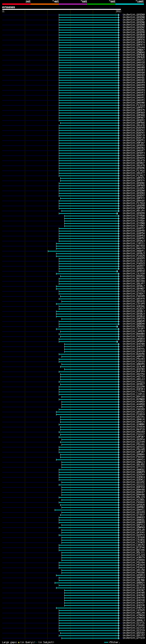Select label UniRef100_P48386
Image resolution: width=146 pixels, height=644 pixels.
click(x=134, y=572)
